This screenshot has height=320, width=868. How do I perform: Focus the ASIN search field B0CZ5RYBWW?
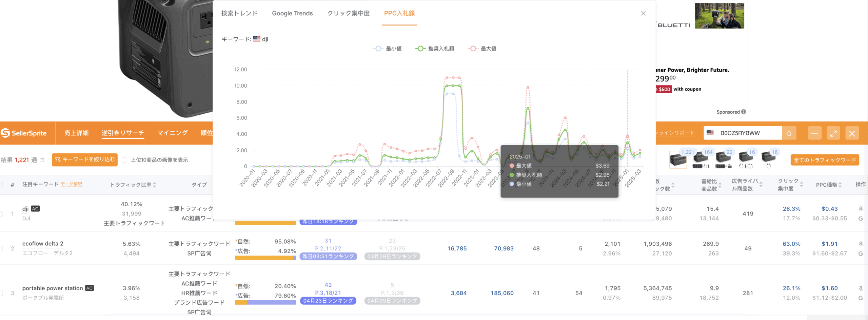click(x=749, y=133)
